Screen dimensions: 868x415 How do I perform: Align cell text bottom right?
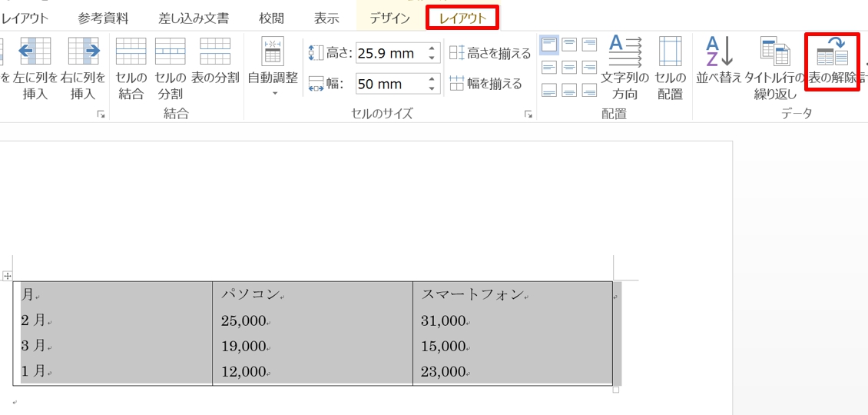[x=589, y=90]
